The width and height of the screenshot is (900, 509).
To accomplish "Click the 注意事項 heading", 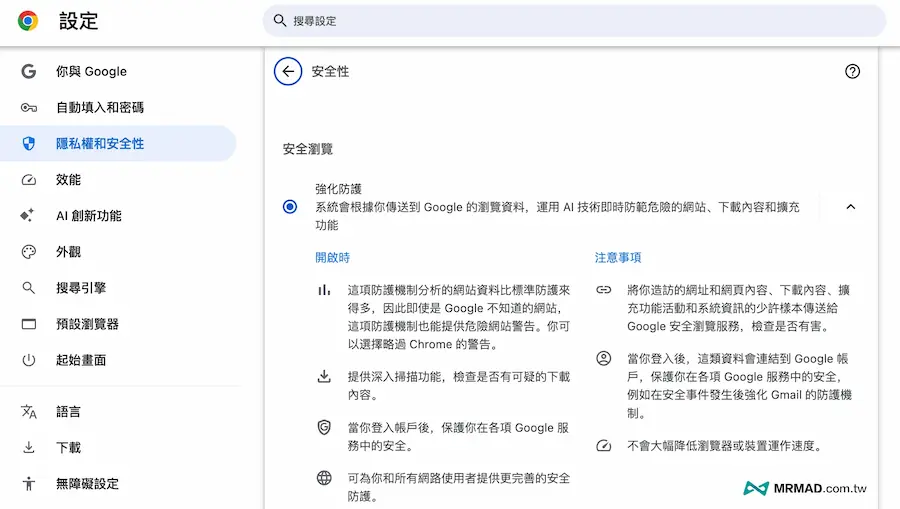I will [618, 258].
